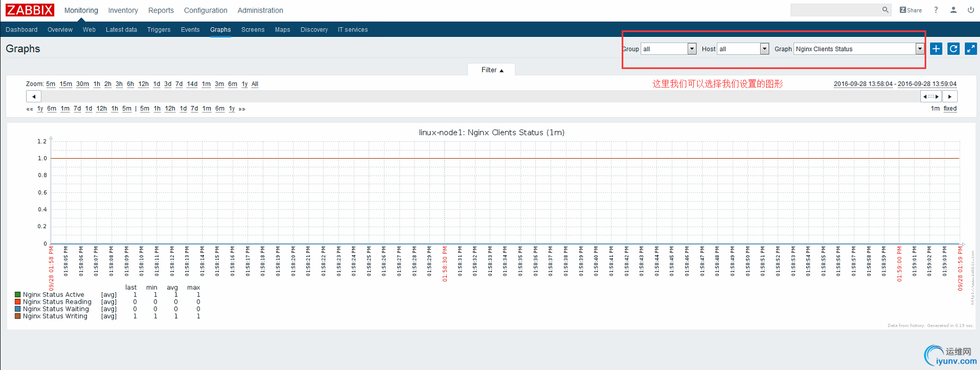
Task: Click the green Nginx Status Active swatch
Action: pos(18,295)
